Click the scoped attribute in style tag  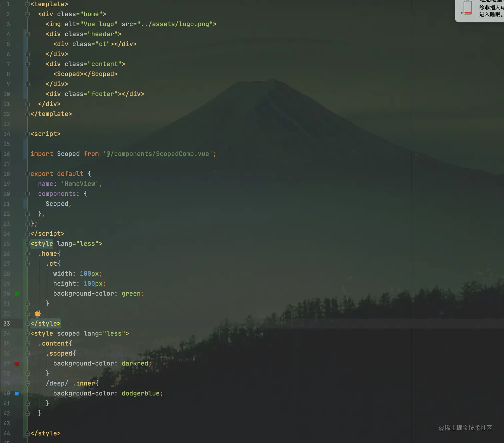coord(68,334)
